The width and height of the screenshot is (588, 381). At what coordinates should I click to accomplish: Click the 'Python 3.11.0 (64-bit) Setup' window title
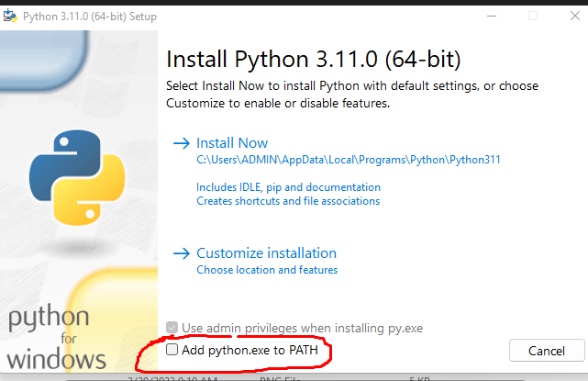(90, 17)
